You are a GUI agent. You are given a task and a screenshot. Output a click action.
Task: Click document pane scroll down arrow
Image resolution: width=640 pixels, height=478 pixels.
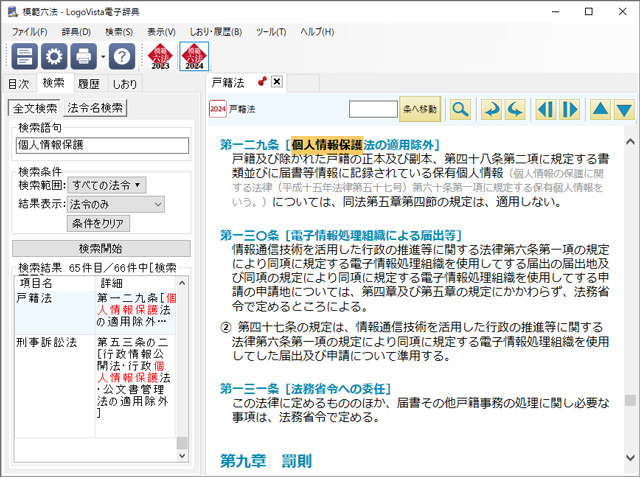[630, 458]
